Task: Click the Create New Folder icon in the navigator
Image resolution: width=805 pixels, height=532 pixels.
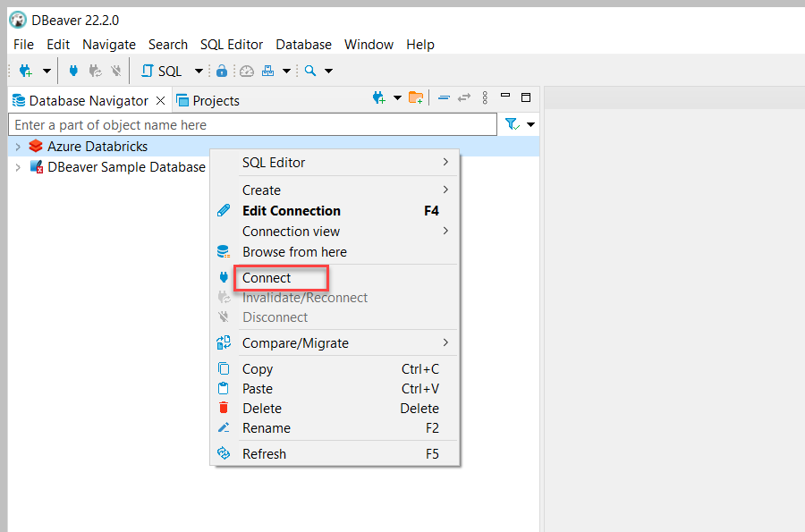Action: pyautogui.click(x=416, y=97)
